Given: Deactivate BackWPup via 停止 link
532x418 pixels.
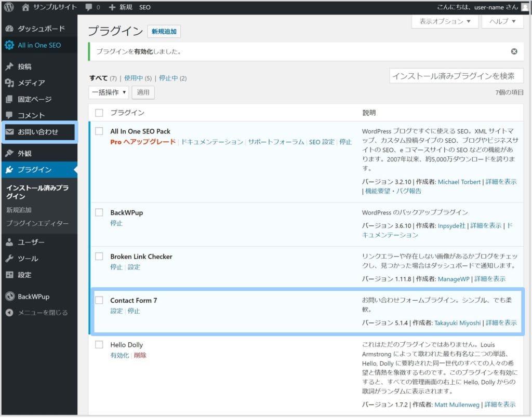Looking at the screenshot, I should click(116, 223).
